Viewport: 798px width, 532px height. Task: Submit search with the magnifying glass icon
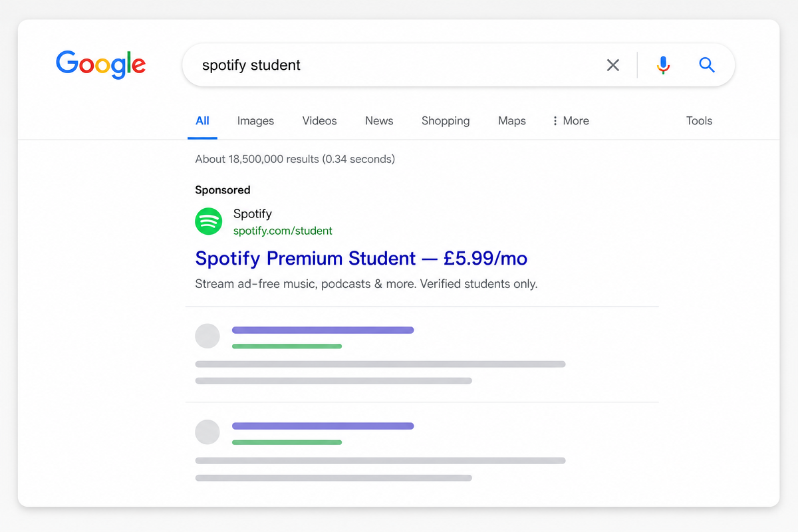707,65
